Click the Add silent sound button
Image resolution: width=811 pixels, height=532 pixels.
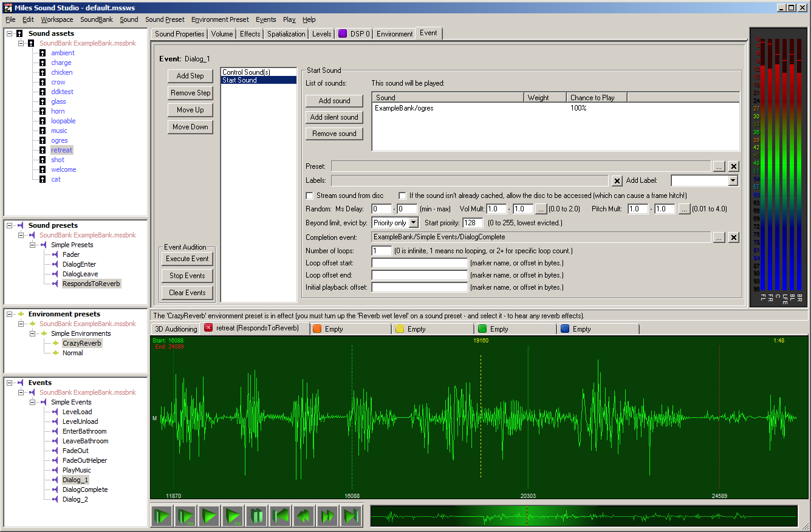pos(334,117)
